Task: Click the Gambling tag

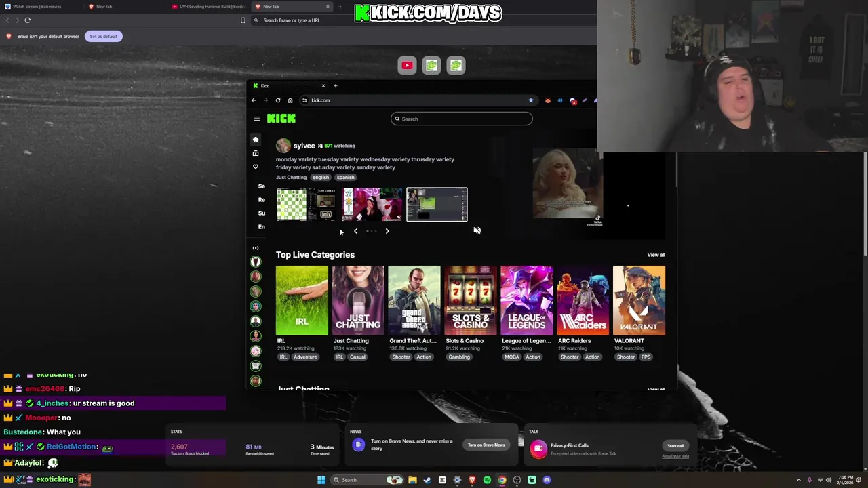Action: pos(459,357)
